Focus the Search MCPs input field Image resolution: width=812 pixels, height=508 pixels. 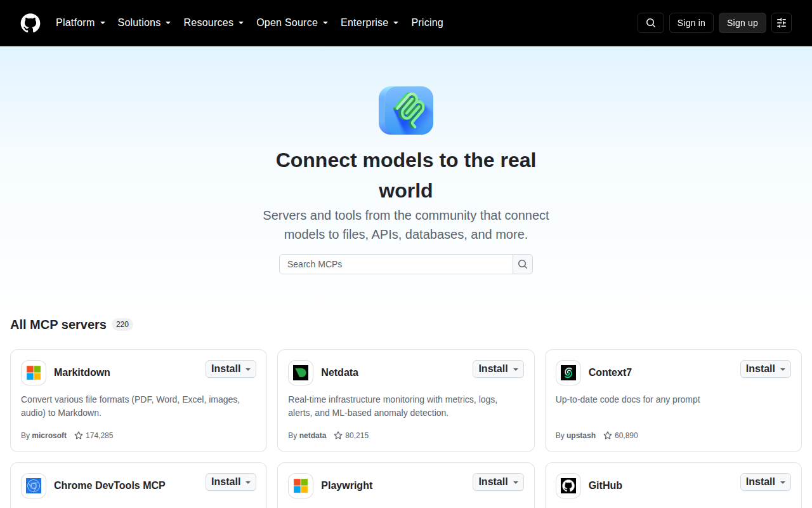[x=396, y=264]
